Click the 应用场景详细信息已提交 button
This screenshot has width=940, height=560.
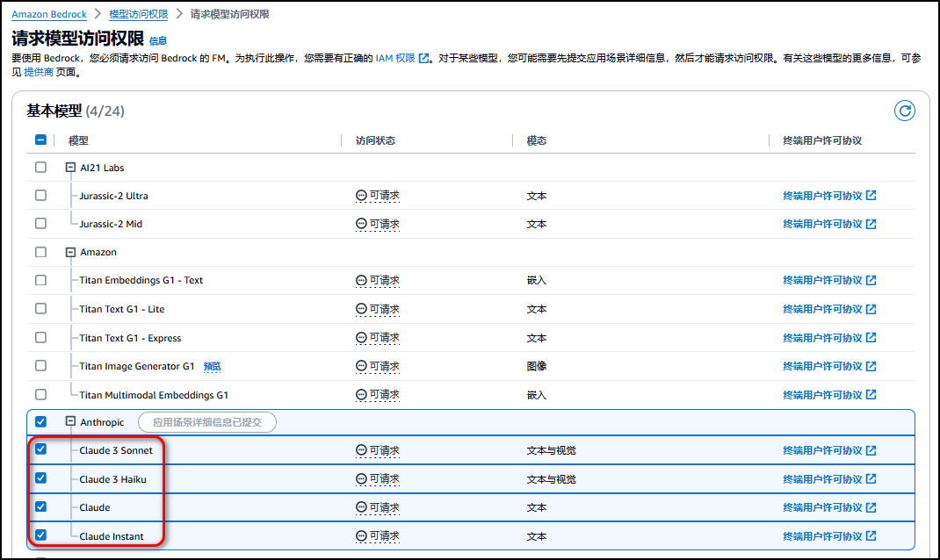pyautogui.click(x=207, y=422)
